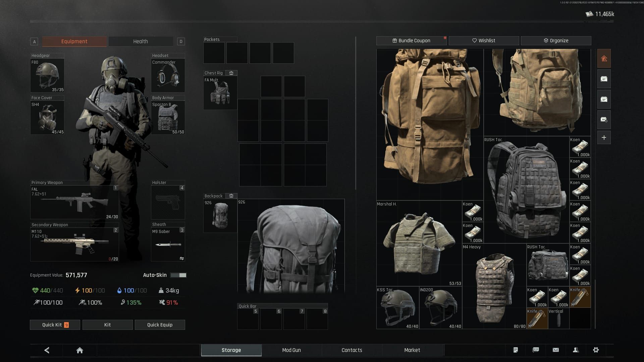Screen dimensions: 644x362
Task: Open the second storage crate icon on sidebar
Action: pos(604,99)
